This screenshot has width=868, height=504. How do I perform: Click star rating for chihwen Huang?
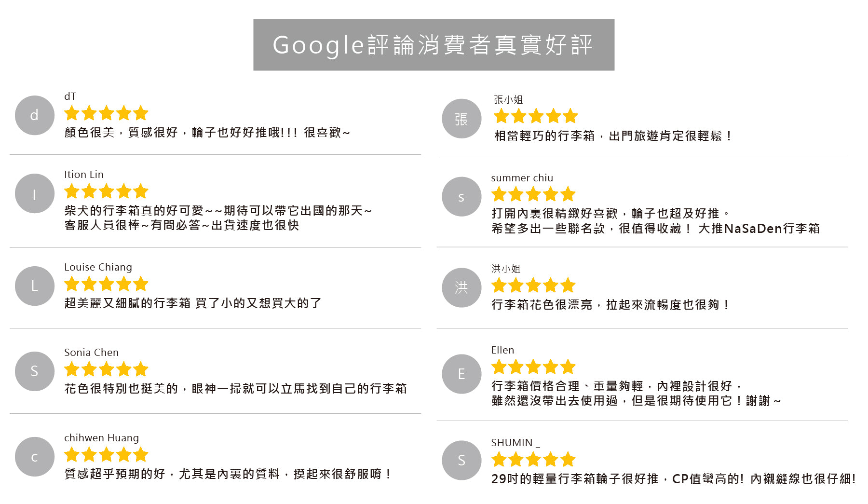tap(106, 454)
